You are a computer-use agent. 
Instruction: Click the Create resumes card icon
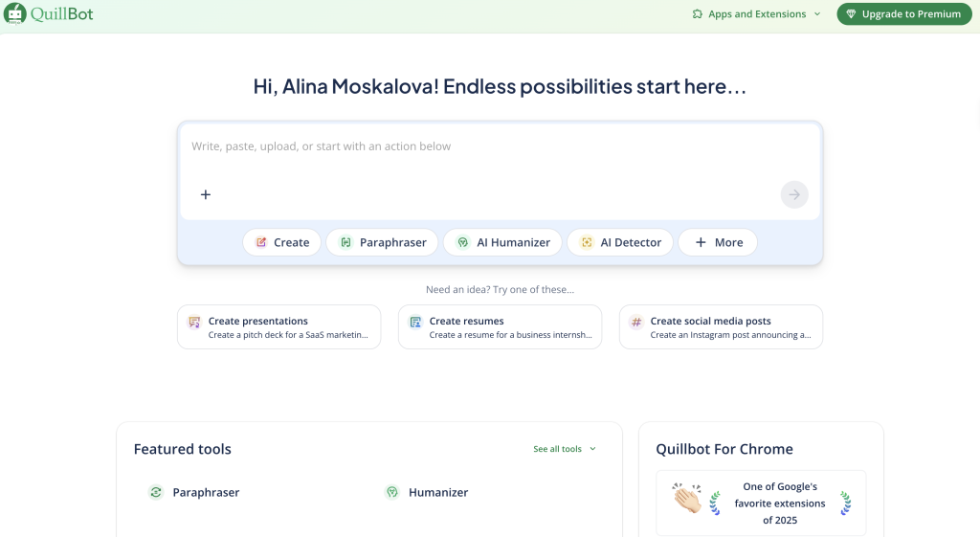[x=415, y=322]
